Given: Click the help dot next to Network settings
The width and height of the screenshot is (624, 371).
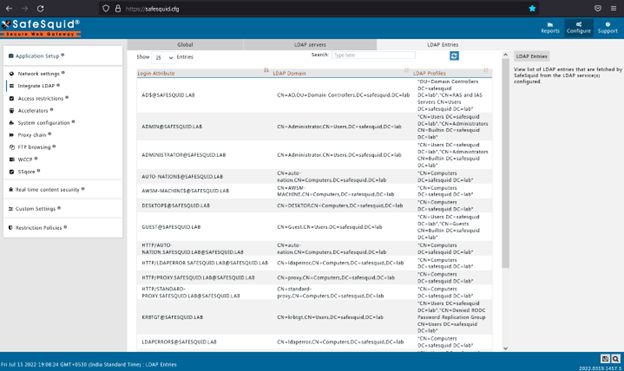Looking at the screenshot, I should click(63, 73).
